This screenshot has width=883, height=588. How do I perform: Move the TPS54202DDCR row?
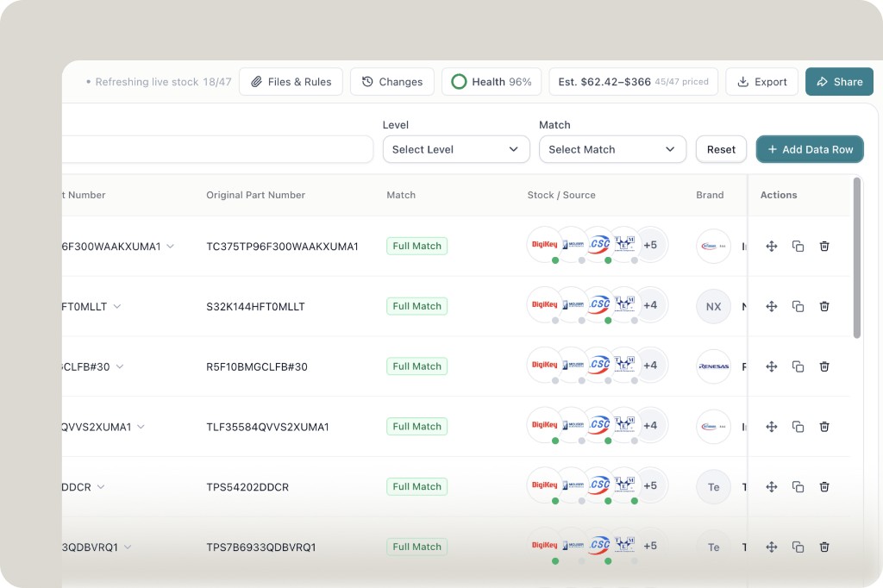click(x=772, y=487)
